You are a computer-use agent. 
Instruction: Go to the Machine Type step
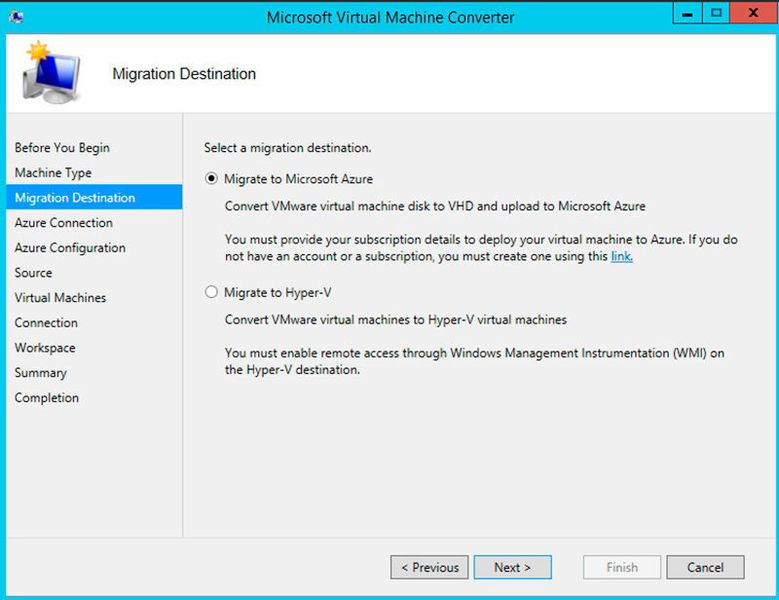coord(53,173)
